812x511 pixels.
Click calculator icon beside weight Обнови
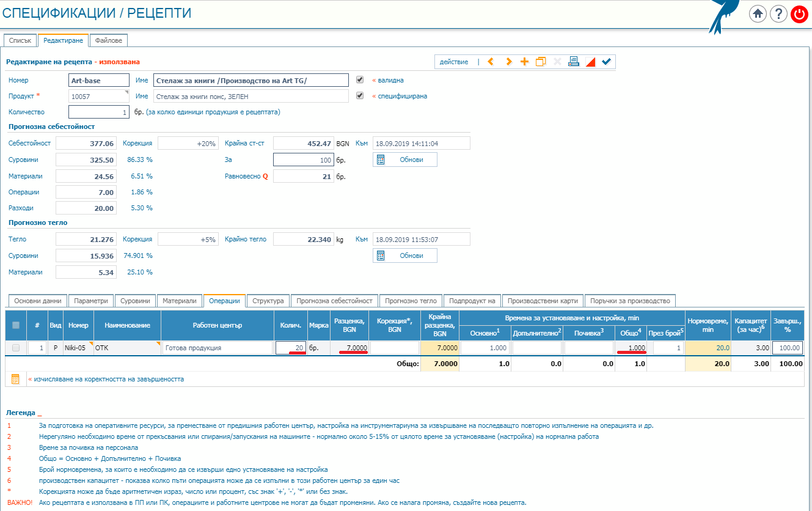point(381,256)
